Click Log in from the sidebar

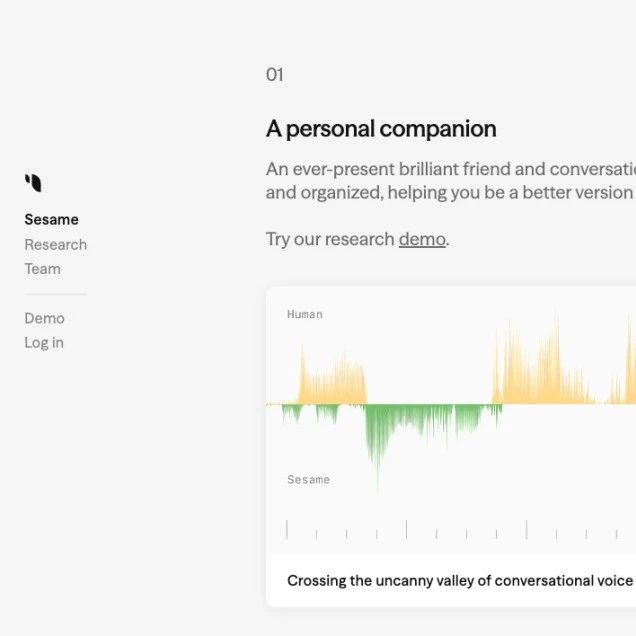pyautogui.click(x=44, y=342)
